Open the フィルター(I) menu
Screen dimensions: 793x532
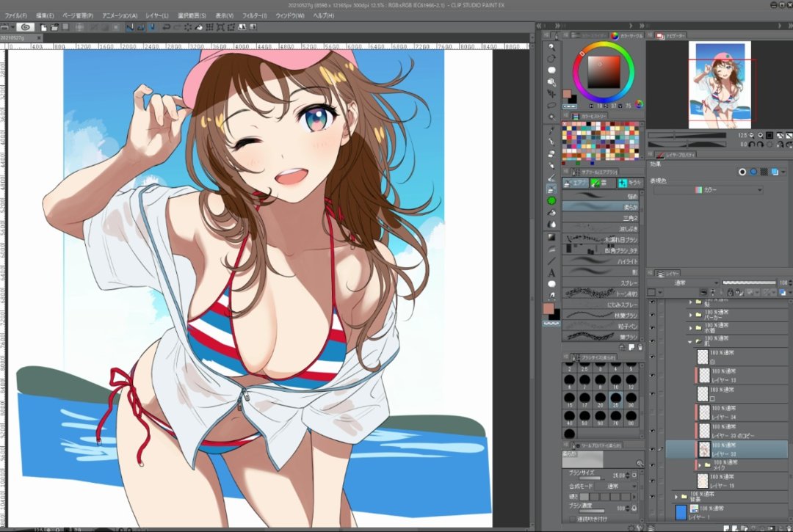pyautogui.click(x=254, y=15)
